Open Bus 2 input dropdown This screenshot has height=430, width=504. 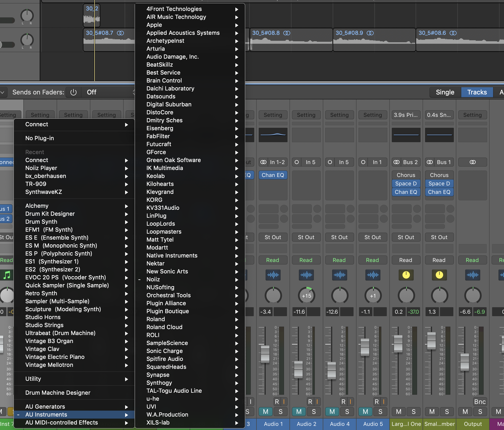(410, 162)
